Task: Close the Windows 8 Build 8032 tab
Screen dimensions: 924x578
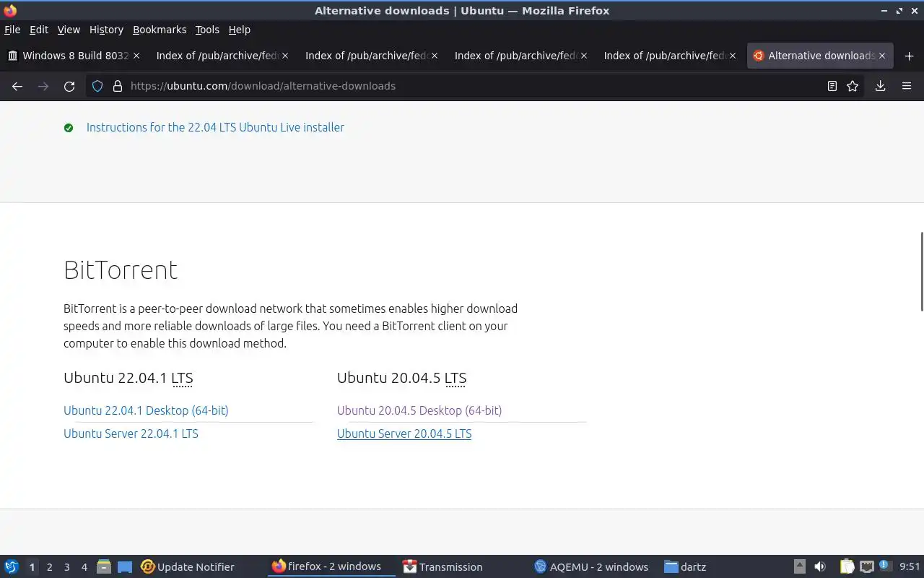Action: 136,56
